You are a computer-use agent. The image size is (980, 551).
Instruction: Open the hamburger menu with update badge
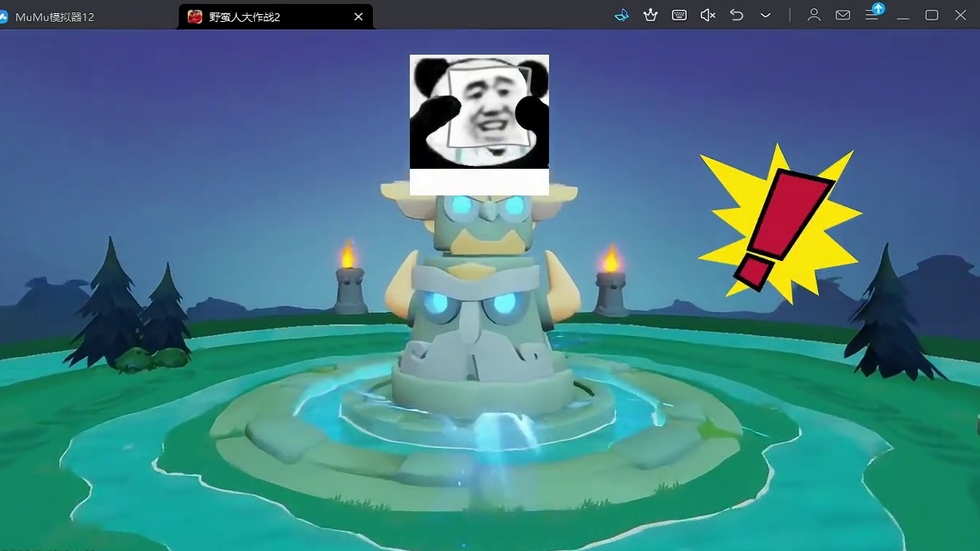click(x=873, y=13)
